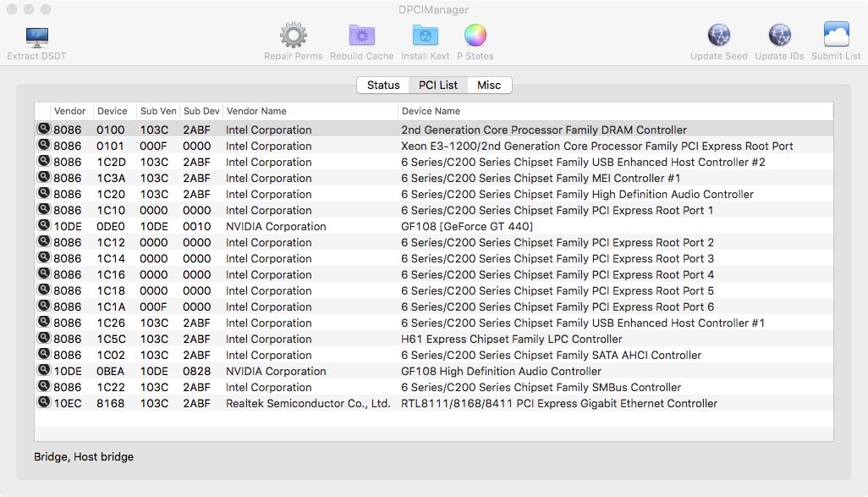This screenshot has height=497, width=868.
Task: Look up Realtek Ethernet Controller entry
Action: click(44, 401)
